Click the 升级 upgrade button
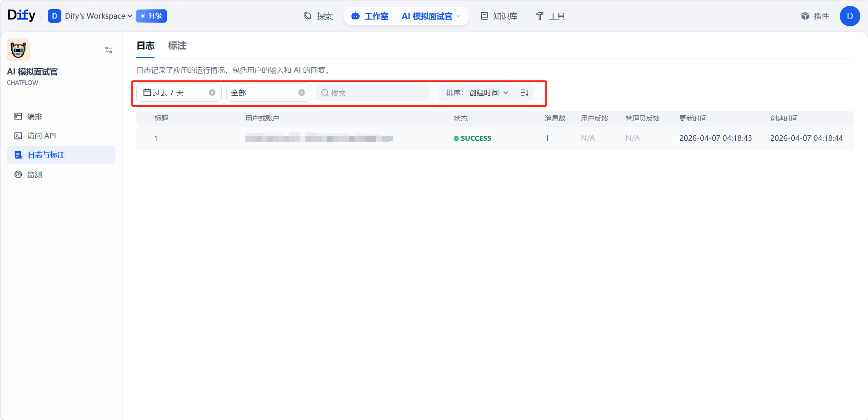This screenshot has width=868, height=420. click(x=151, y=16)
